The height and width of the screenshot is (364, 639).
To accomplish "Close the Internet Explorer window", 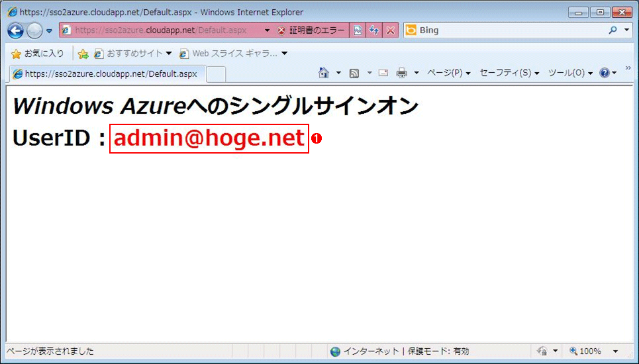I will pos(622,12).
